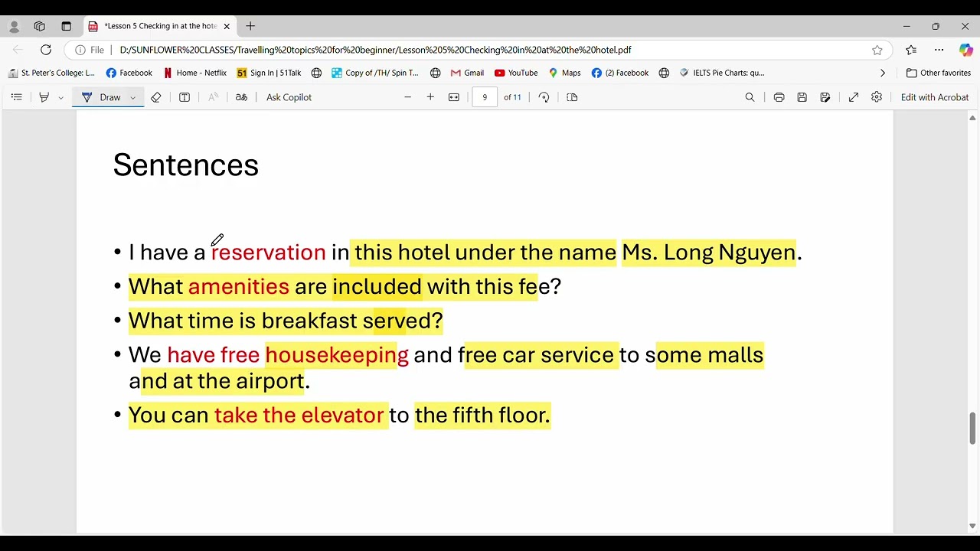Close the Lesson 5 PDF tab

tap(227, 26)
